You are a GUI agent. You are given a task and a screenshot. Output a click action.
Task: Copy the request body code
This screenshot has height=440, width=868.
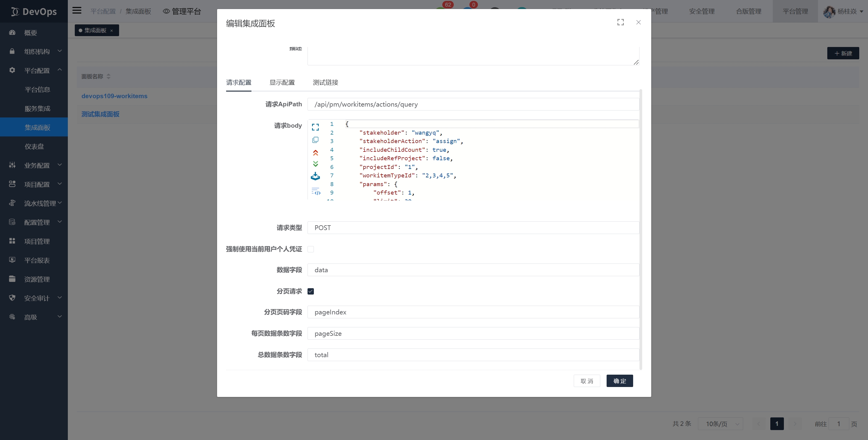[315, 140]
